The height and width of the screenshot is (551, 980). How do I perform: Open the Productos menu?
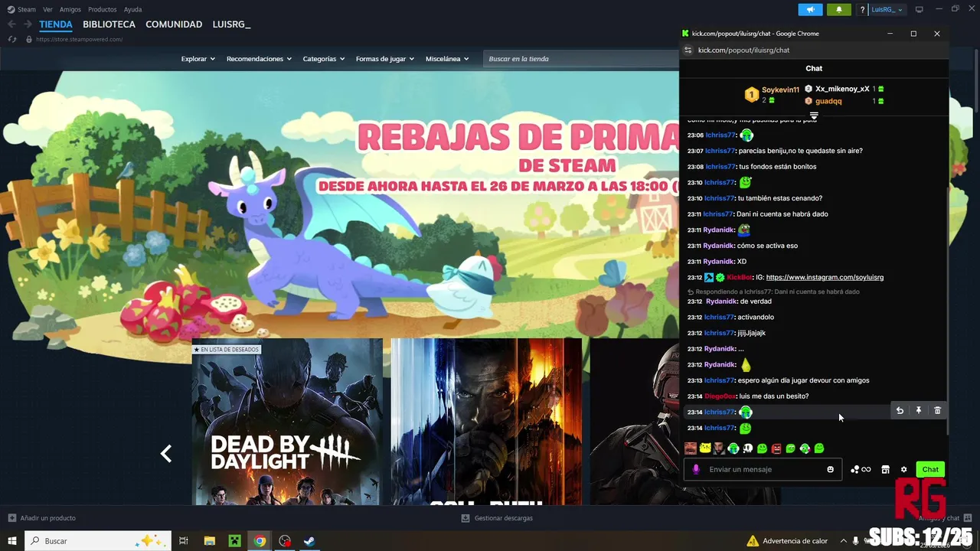[103, 10]
